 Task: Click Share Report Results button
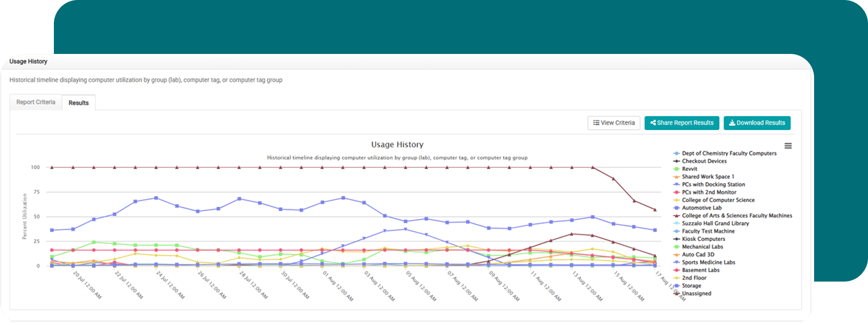[681, 123]
